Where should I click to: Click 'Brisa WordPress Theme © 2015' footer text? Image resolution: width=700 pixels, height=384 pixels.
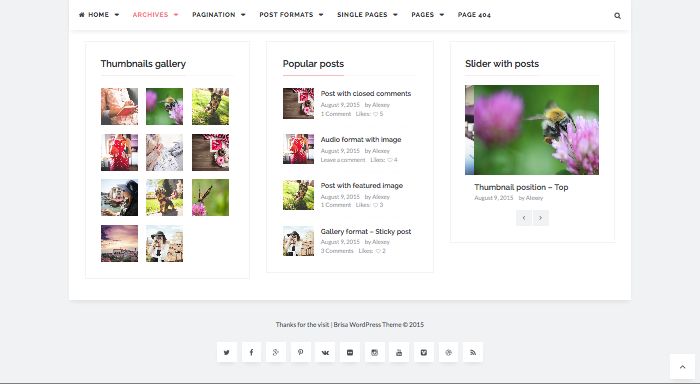pos(379,325)
